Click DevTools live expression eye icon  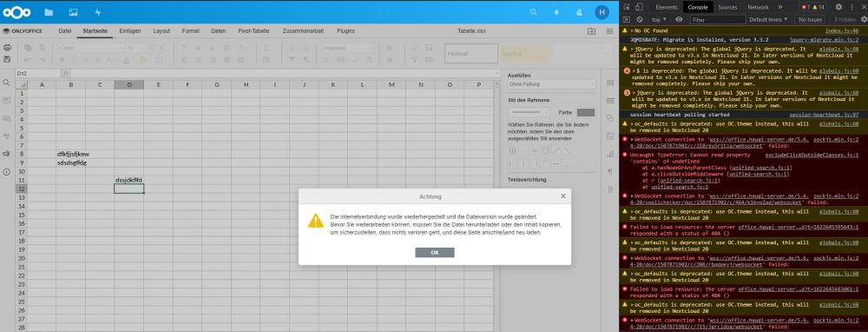tap(679, 19)
